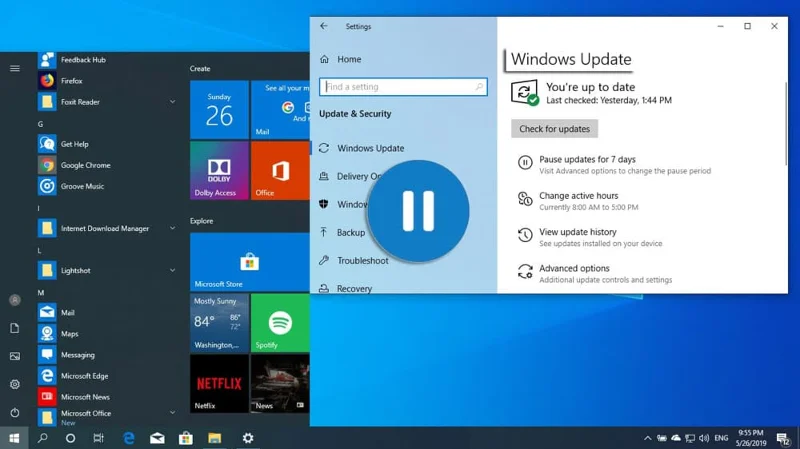Click the Explore group heading
Screen dimensions: 800x449
click(x=202, y=221)
